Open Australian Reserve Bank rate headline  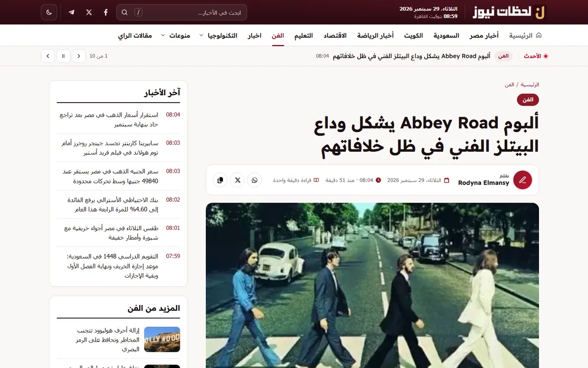(x=113, y=205)
